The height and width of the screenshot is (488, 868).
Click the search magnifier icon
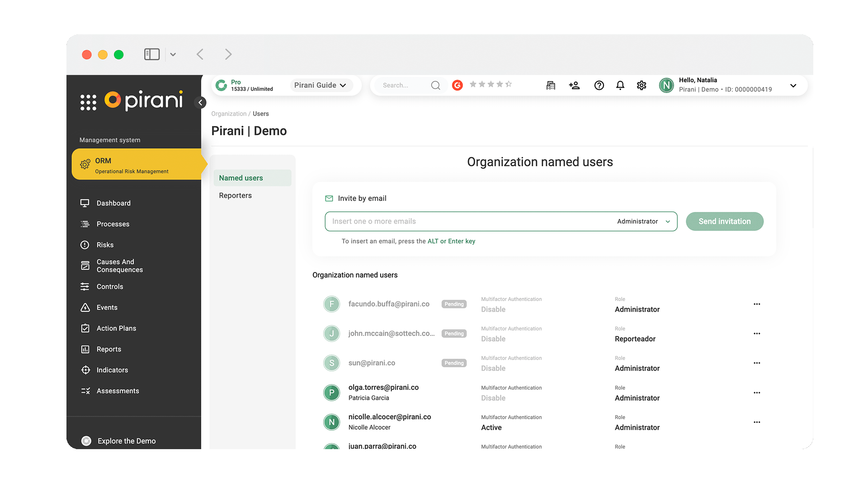(435, 85)
